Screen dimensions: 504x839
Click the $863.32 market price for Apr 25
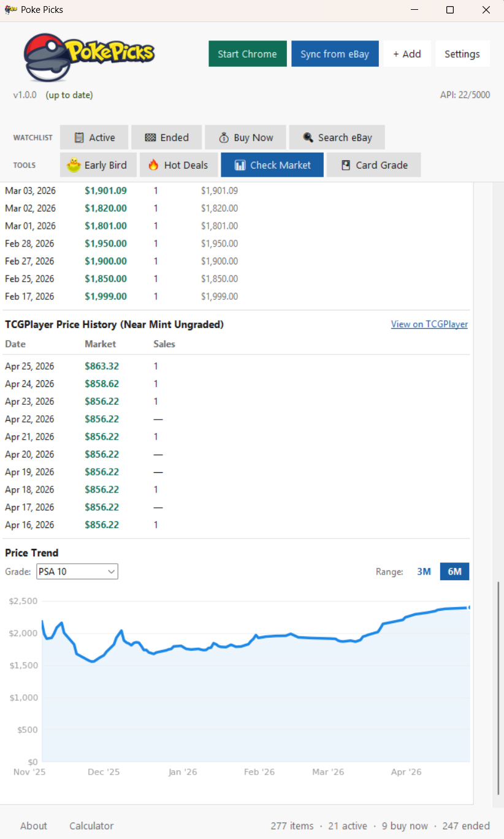click(102, 366)
